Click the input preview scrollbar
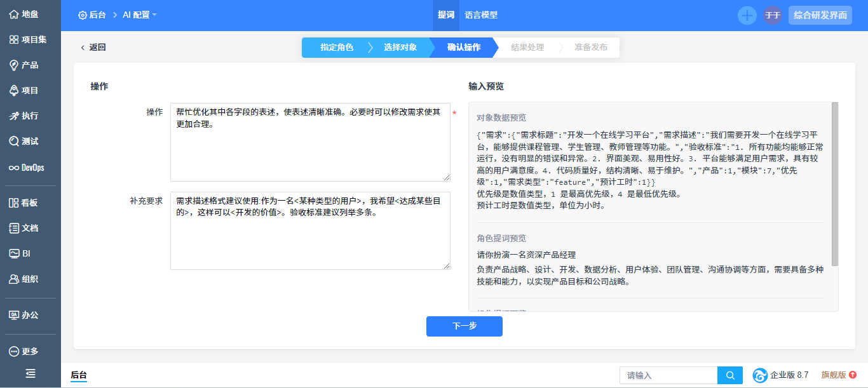Screen dimensions: 868x388 coord(835,183)
